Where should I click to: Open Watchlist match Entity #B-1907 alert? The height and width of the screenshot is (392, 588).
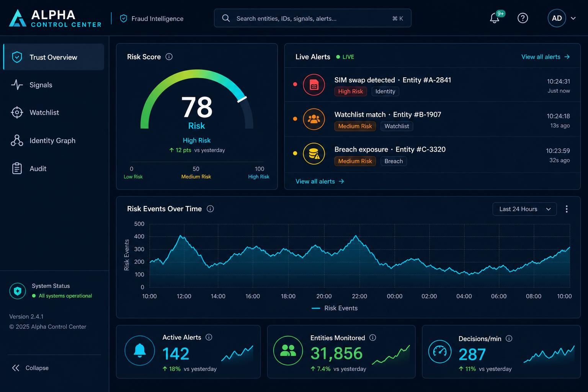[x=432, y=119]
